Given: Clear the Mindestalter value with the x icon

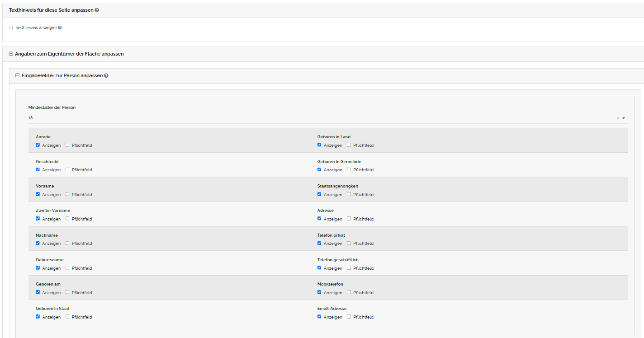Looking at the screenshot, I should pos(618,118).
